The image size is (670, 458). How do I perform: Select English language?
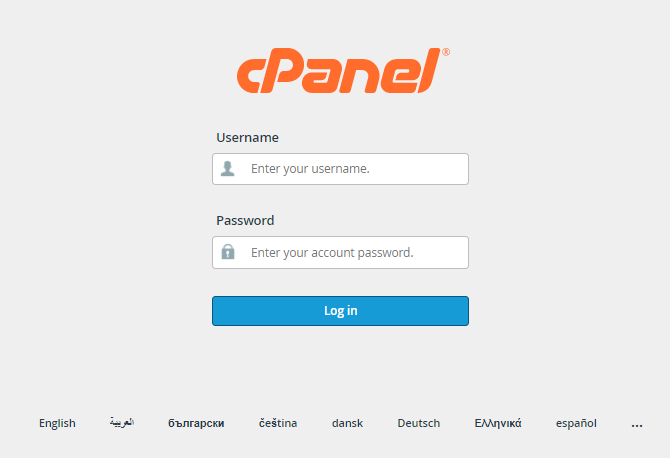click(x=57, y=423)
